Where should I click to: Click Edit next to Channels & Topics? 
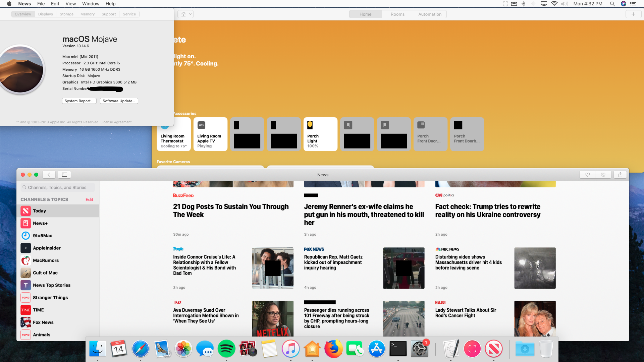pos(89,199)
